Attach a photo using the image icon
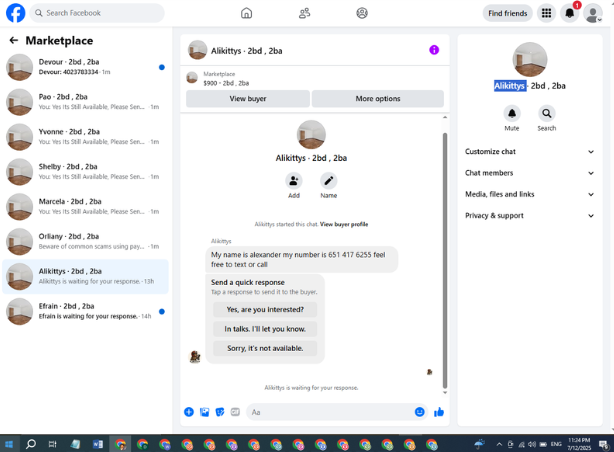 (x=204, y=412)
